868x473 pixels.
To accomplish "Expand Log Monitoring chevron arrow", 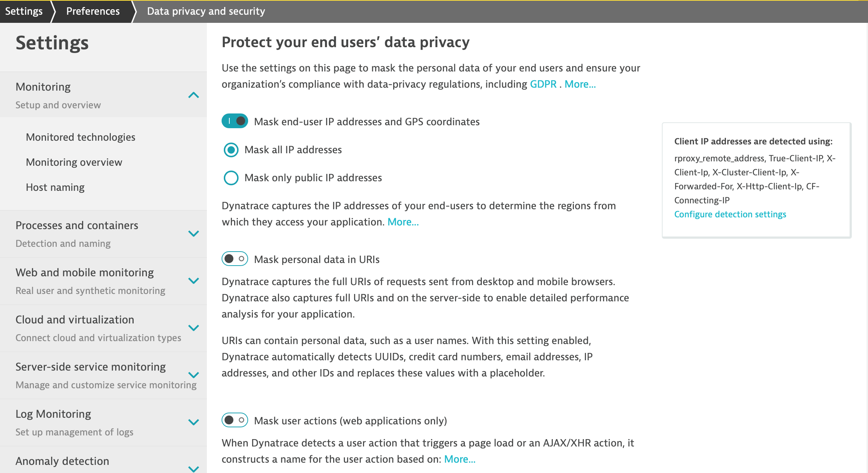I will 193,422.
